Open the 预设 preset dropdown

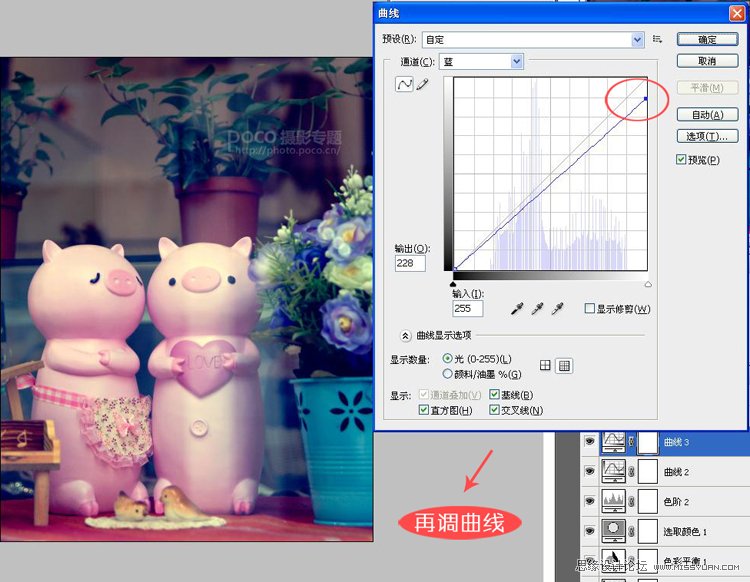pyautogui.click(x=637, y=40)
